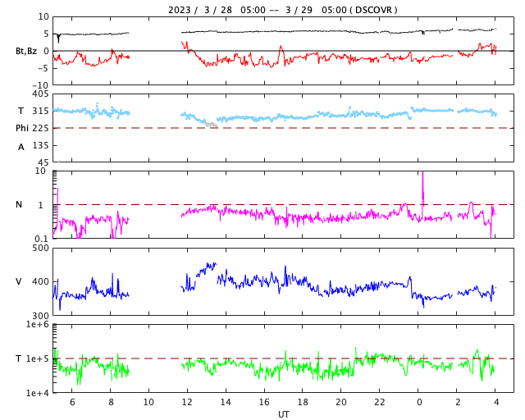Click the V velocity axis label
This screenshot has height=420, width=525.
(19, 281)
